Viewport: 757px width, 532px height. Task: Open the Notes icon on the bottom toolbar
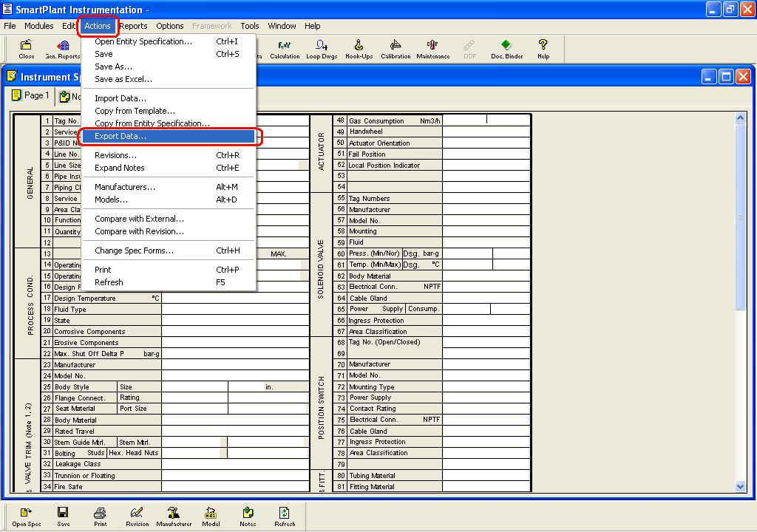tap(247, 515)
